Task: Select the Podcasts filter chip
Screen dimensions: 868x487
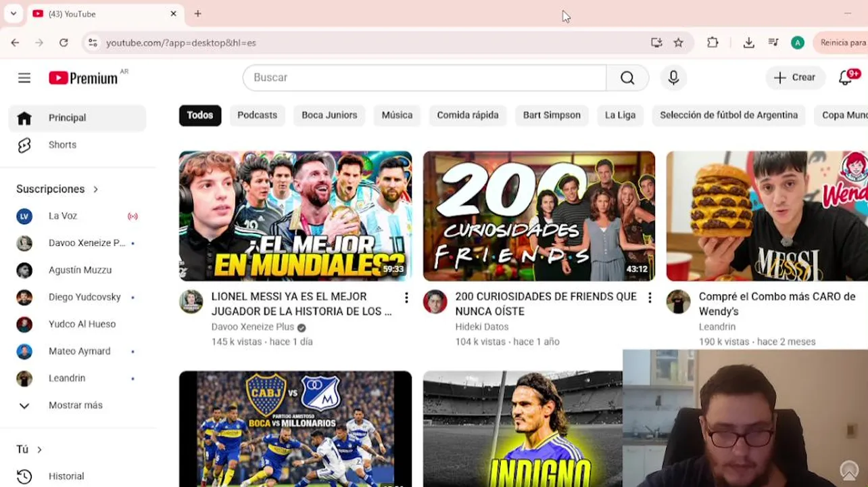Action: tap(258, 115)
